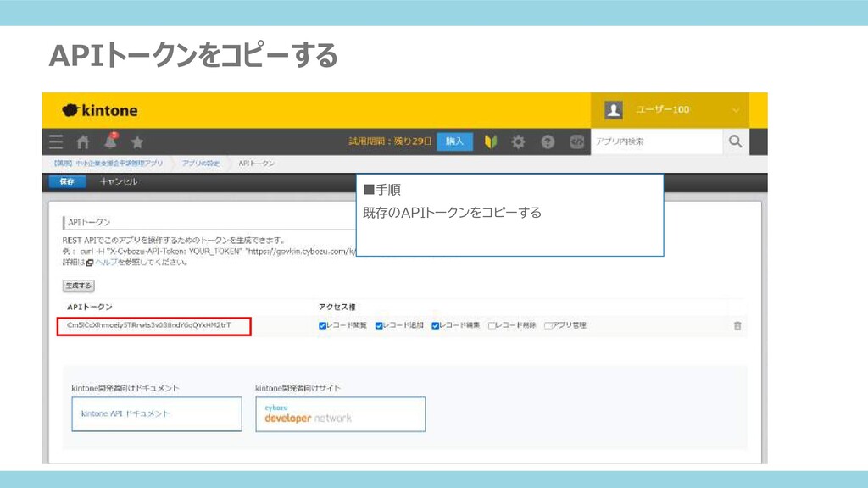The image size is (868, 488).
Task: Click the APIトークン column header
Action: pos(90,307)
